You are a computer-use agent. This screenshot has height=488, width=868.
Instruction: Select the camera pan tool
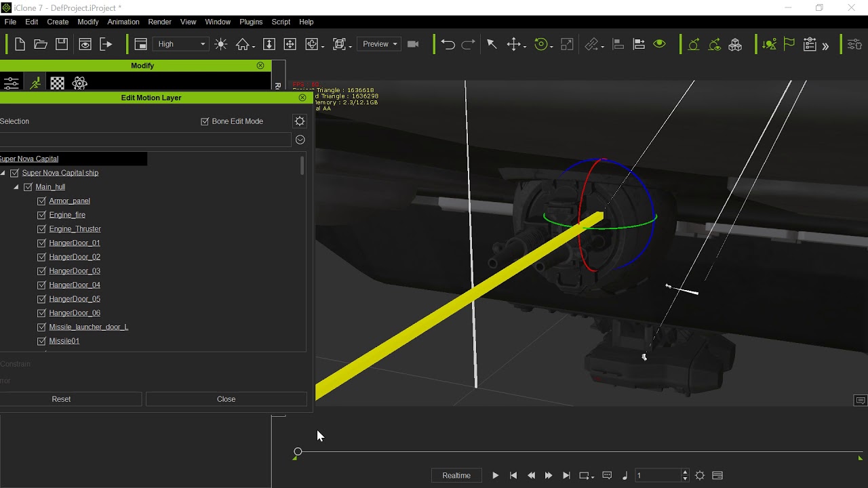[290, 44]
